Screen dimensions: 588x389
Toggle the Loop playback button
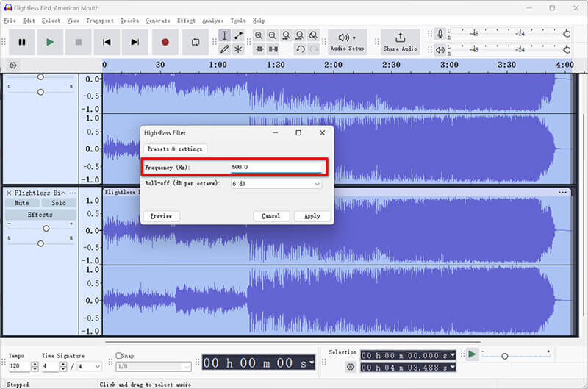pyautogui.click(x=196, y=42)
